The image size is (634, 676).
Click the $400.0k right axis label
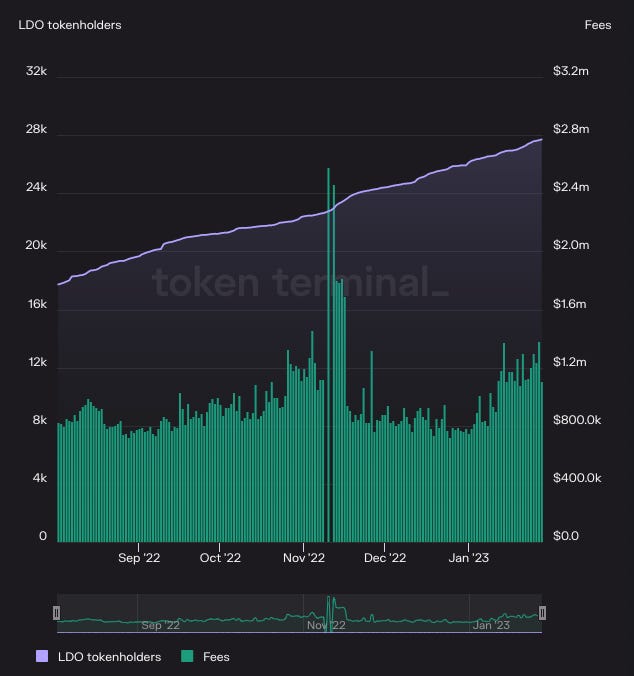point(577,478)
